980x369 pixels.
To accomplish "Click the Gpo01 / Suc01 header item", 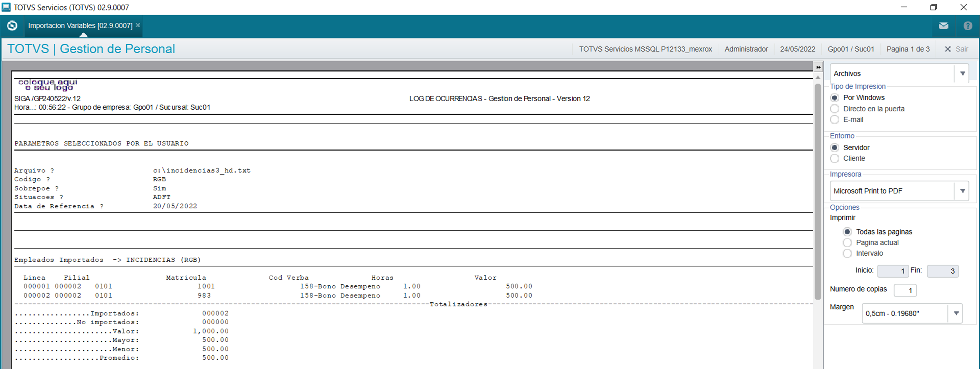I will pyautogui.click(x=851, y=49).
